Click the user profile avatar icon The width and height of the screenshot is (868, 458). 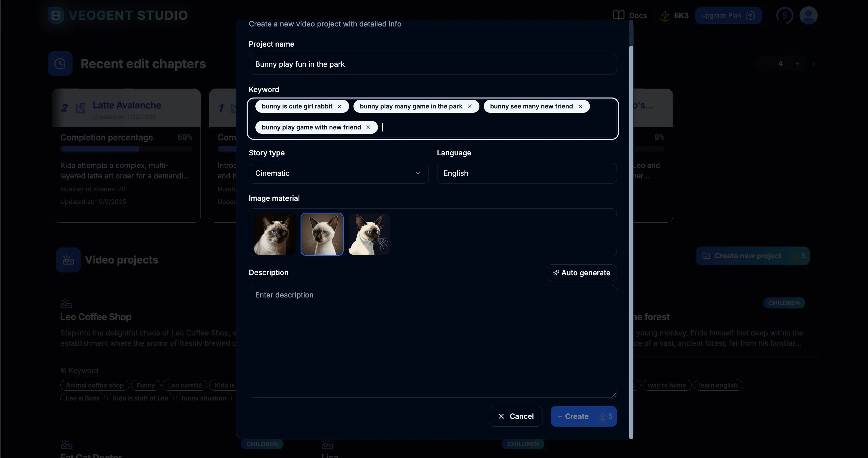click(x=808, y=16)
